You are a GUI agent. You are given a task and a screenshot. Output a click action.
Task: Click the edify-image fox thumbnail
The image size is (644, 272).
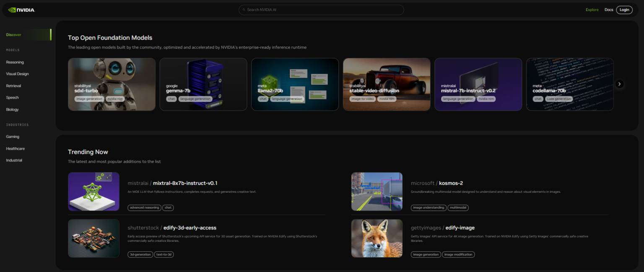point(377,238)
